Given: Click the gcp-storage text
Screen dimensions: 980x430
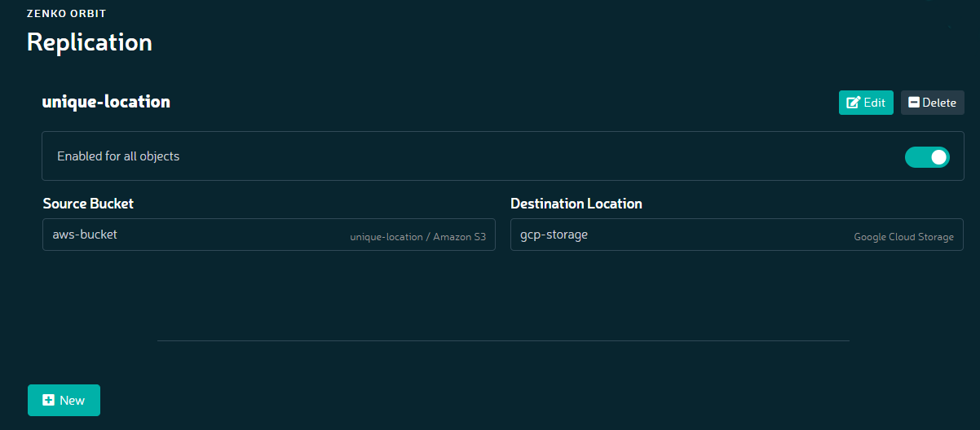Looking at the screenshot, I should pyautogui.click(x=554, y=235).
